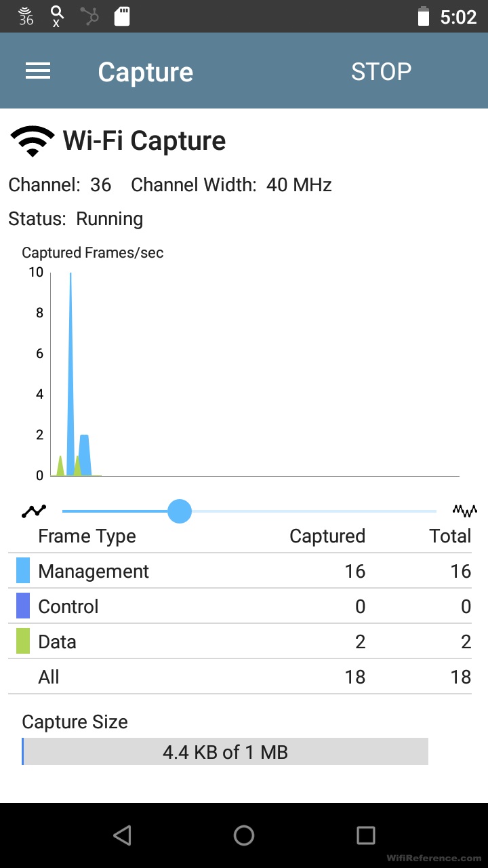Image resolution: width=488 pixels, height=868 pixels.
Task: Open the recent apps square button
Action: coord(366,835)
